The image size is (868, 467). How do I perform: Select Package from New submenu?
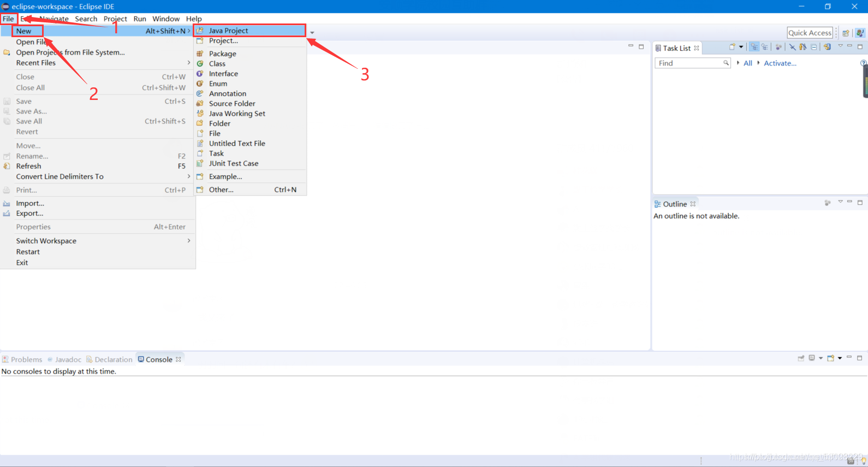(250, 54)
